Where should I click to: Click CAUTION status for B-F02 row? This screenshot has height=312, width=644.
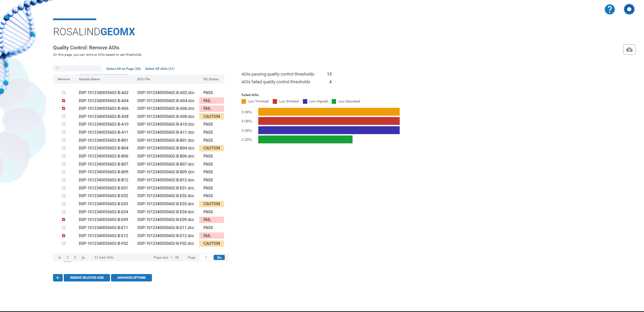point(212,243)
